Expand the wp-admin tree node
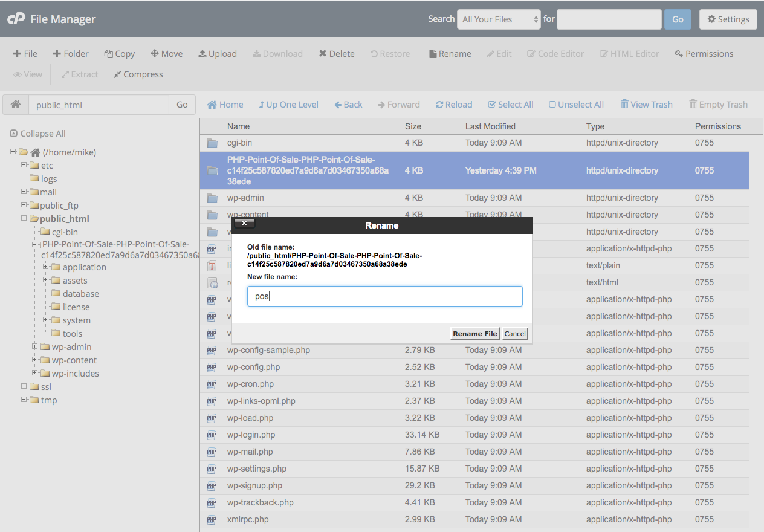The width and height of the screenshot is (764, 532). coord(35,346)
